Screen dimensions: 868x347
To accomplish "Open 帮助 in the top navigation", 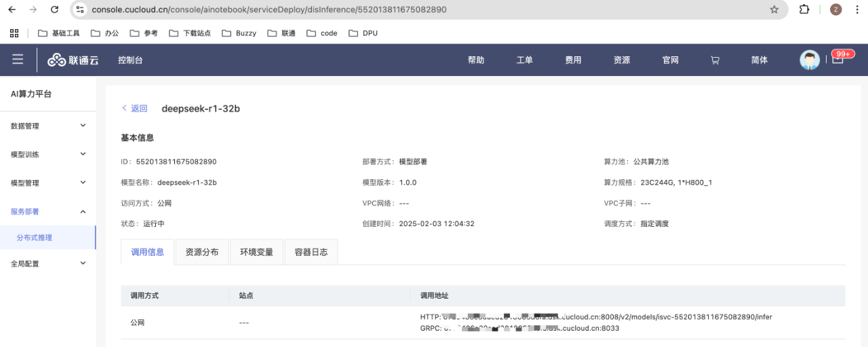I will coord(476,60).
